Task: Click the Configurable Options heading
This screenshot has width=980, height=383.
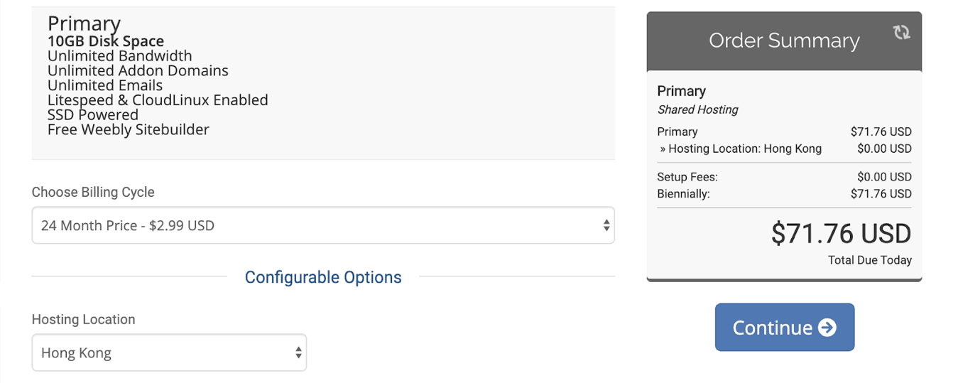Action: point(323,277)
